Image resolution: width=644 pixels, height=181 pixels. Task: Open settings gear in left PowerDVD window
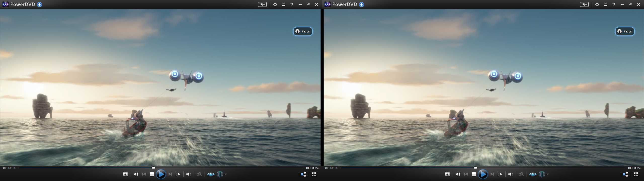[x=275, y=4]
